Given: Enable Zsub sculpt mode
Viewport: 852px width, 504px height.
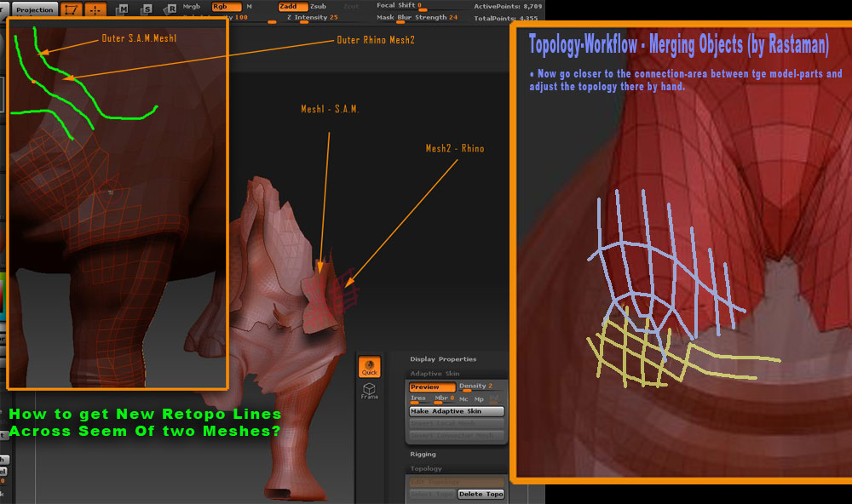Looking at the screenshot, I should (x=319, y=7).
